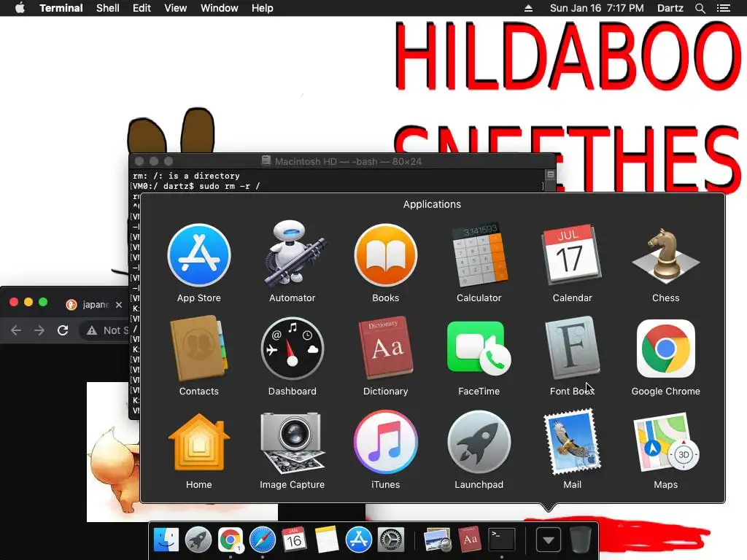The image size is (747, 560).
Task: Open Calculator in Applications stack
Action: (479, 254)
